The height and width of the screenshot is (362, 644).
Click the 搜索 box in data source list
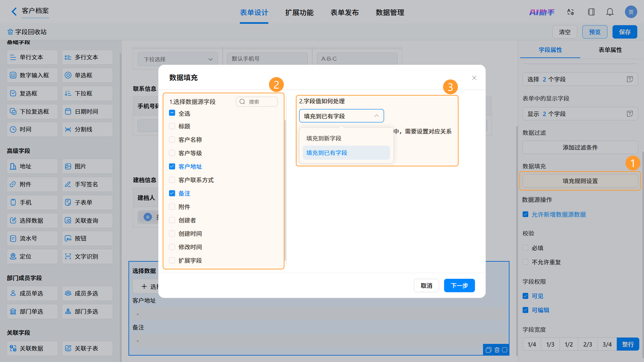pyautogui.click(x=256, y=102)
